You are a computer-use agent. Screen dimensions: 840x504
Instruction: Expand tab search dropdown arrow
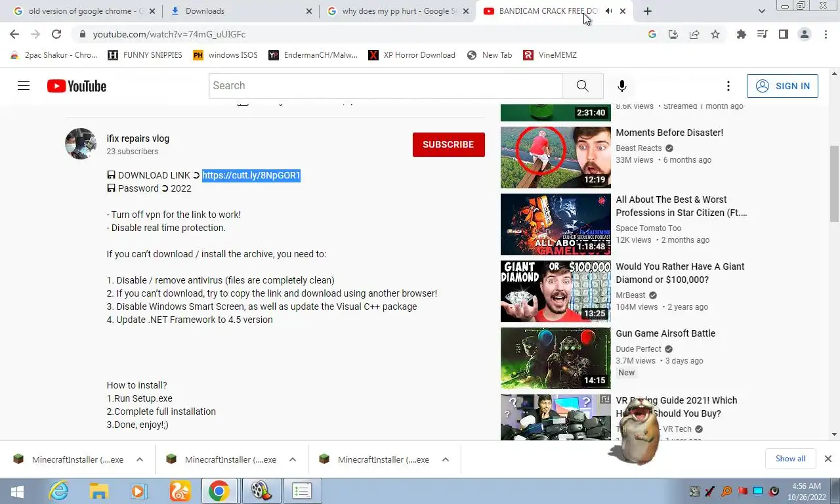(762, 11)
